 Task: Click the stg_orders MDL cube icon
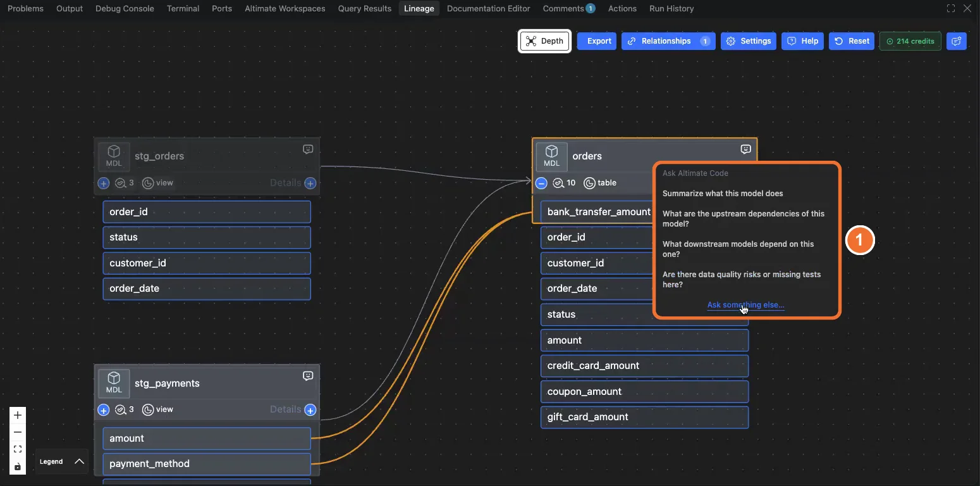pyautogui.click(x=114, y=156)
